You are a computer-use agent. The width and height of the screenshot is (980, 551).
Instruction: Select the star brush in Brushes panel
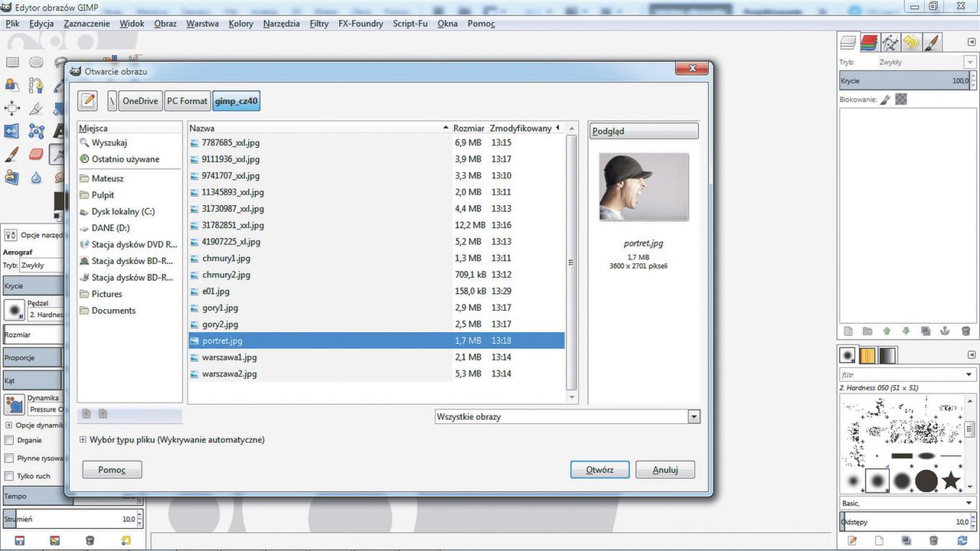pos(950,480)
